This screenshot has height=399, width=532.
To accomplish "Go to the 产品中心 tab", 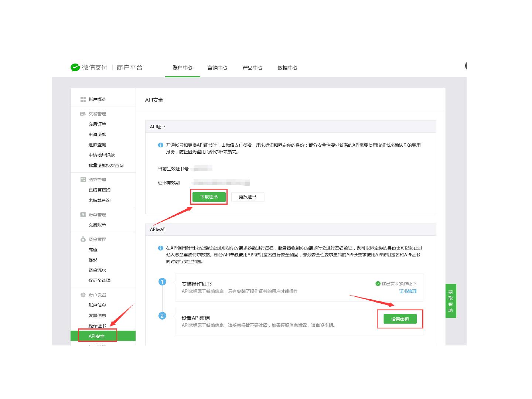I will pyautogui.click(x=252, y=68).
